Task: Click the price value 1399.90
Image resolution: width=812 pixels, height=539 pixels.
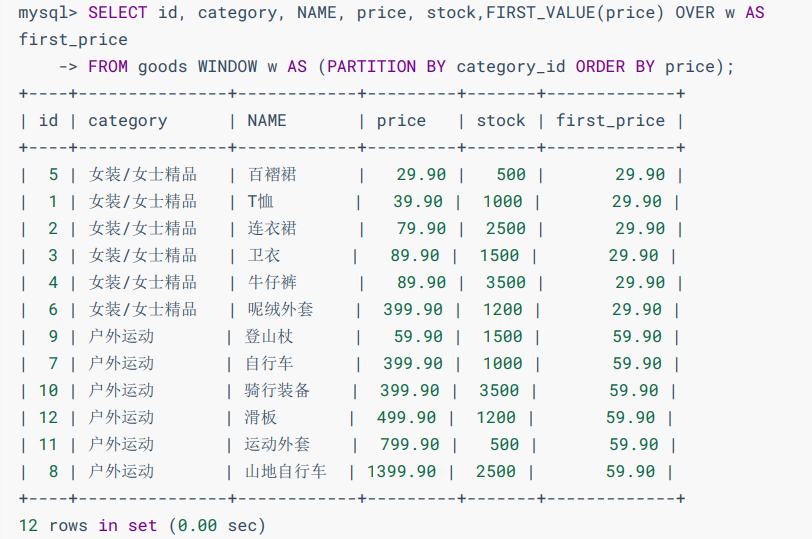Action: (401, 472)
